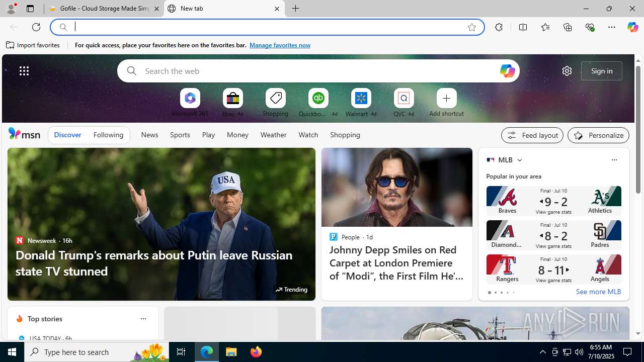Open See more MLB link

[x=598, y=292]
